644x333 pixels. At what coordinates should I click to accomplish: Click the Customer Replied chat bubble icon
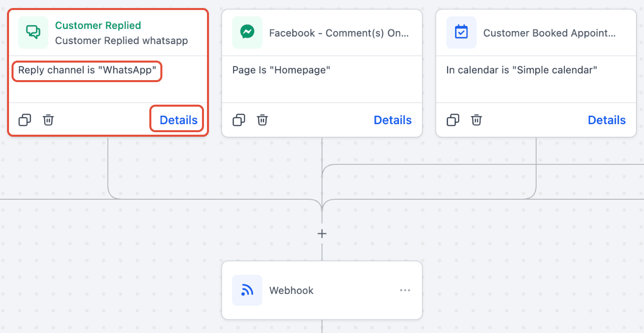click(33, 33)
